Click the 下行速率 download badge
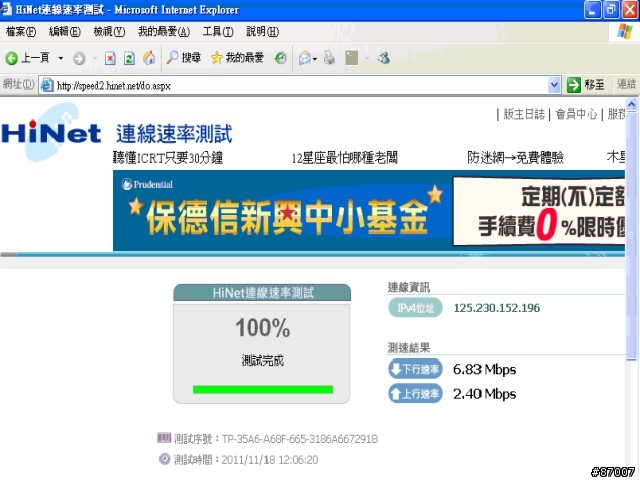The image size is (640, 480). pyautogui.click(x=415, y=369)
